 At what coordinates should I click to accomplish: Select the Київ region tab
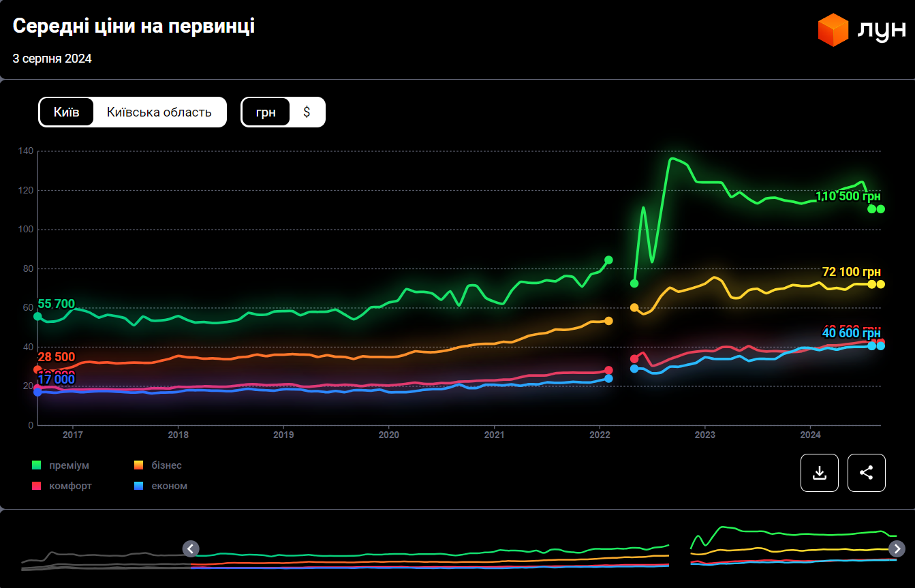coord(66,112)
